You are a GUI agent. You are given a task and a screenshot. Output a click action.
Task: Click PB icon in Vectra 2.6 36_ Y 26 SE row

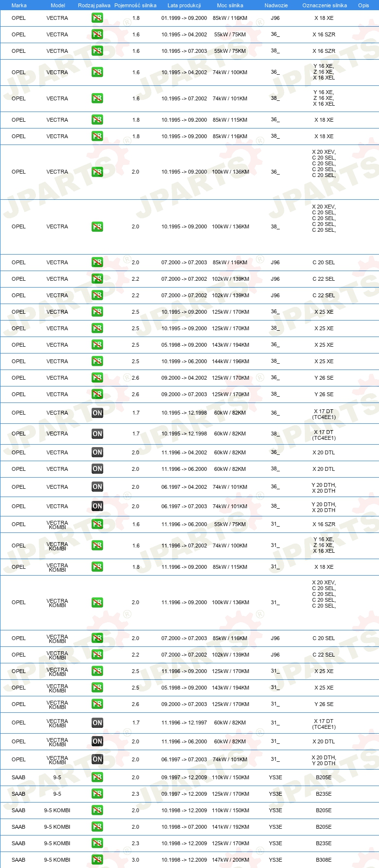97,378
